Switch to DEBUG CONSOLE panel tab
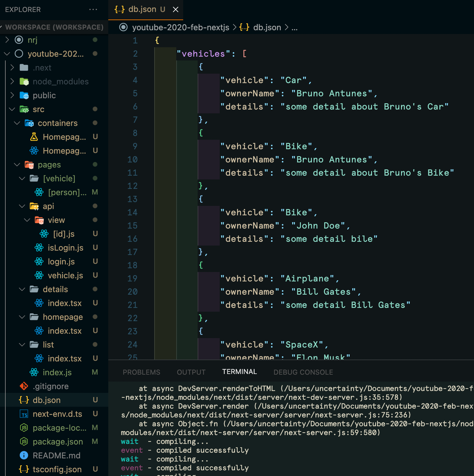This screenshot has height=476, width=474. point(303,372)
